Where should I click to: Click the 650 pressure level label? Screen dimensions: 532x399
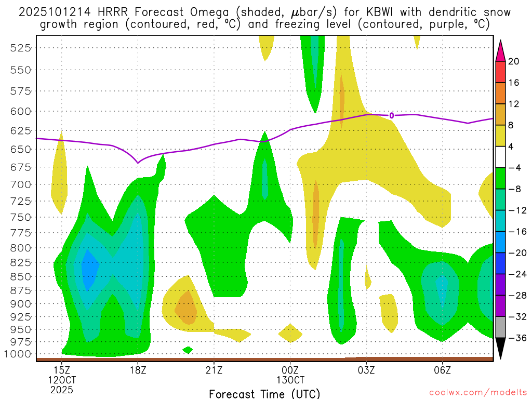[x=20, y=149]
